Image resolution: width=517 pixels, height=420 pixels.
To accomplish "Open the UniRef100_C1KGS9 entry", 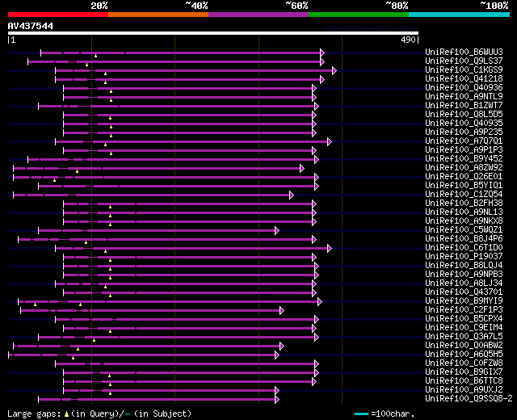I will point(464,70).
